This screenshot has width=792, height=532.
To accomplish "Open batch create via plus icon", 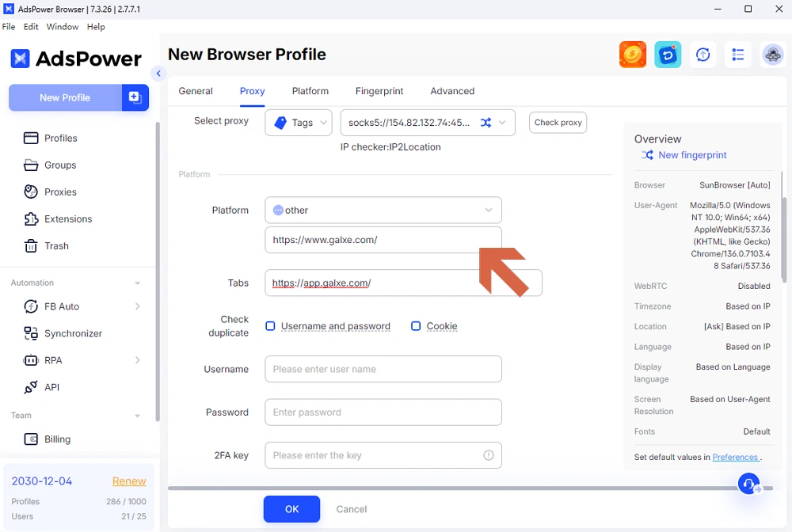I will click(135, 97).
